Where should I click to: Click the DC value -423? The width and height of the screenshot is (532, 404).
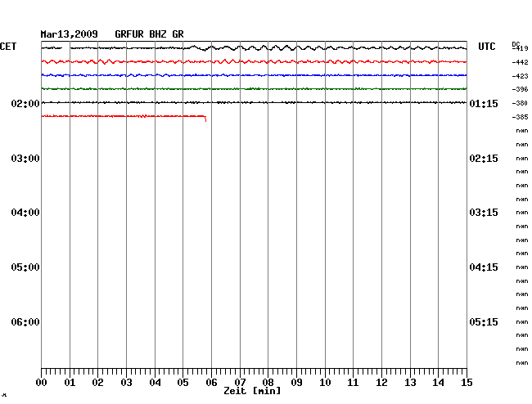click(520, 76)
